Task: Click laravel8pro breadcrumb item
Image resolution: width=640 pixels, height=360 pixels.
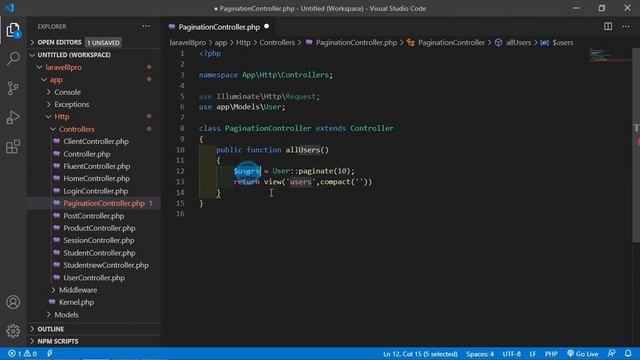Action: coord(188,42)
